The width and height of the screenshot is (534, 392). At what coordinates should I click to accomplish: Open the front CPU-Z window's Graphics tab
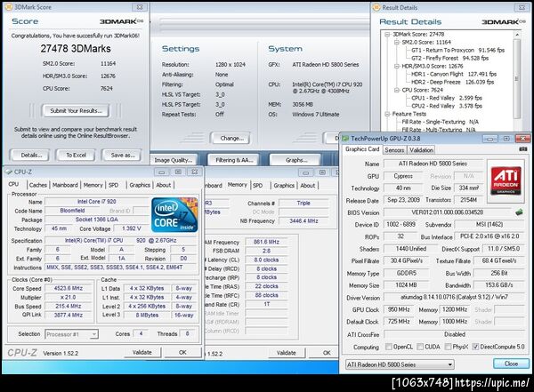140,185
